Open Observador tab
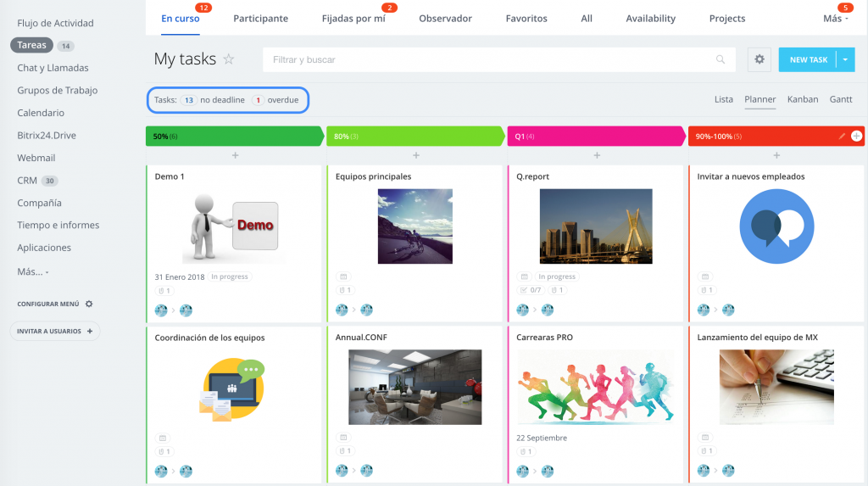Screen dimensions: 868x486 (445, 19)
